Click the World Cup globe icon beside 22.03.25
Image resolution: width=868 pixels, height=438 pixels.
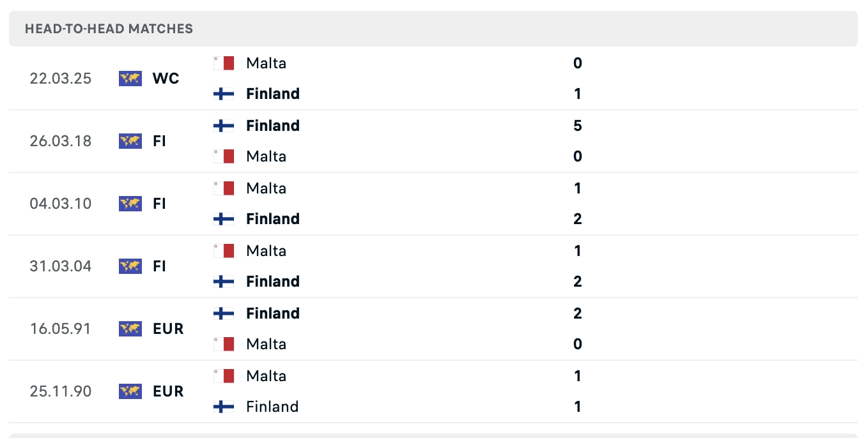(130, 78)
